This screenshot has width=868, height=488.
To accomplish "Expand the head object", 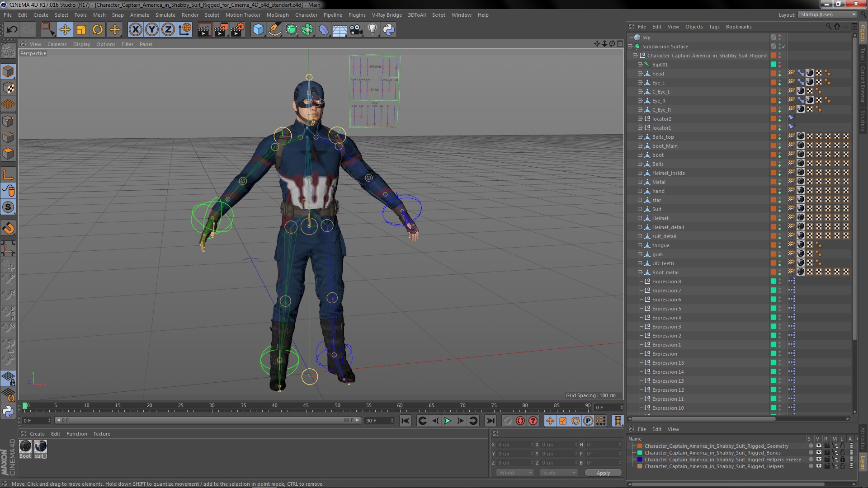I will (640, 74).
